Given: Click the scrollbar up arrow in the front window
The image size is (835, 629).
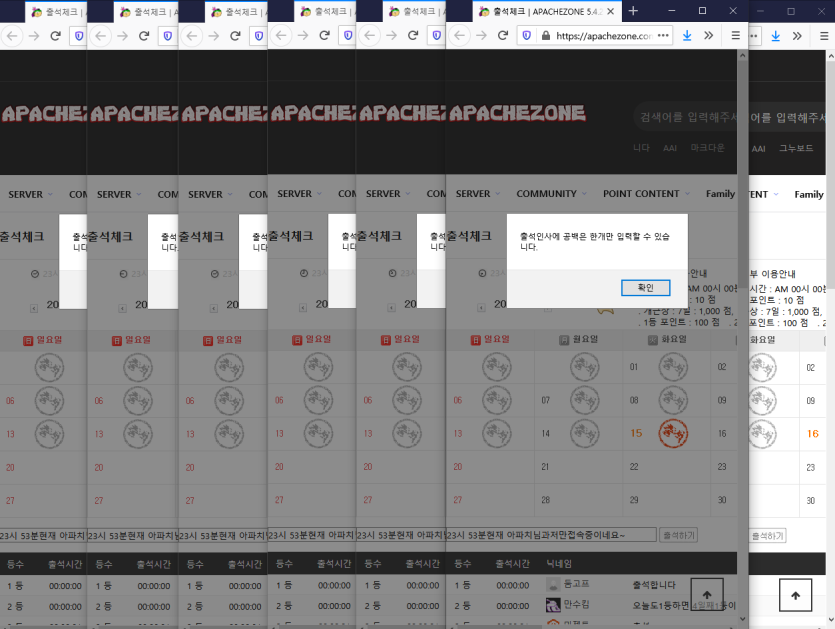Looking at the screenshot, I should pyautogui.click(x=742, y=55).
